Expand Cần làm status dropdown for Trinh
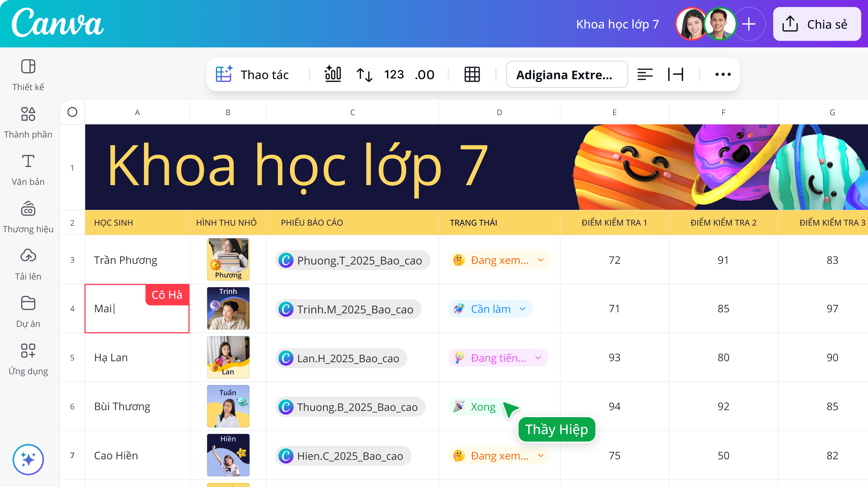 [522, 309]
